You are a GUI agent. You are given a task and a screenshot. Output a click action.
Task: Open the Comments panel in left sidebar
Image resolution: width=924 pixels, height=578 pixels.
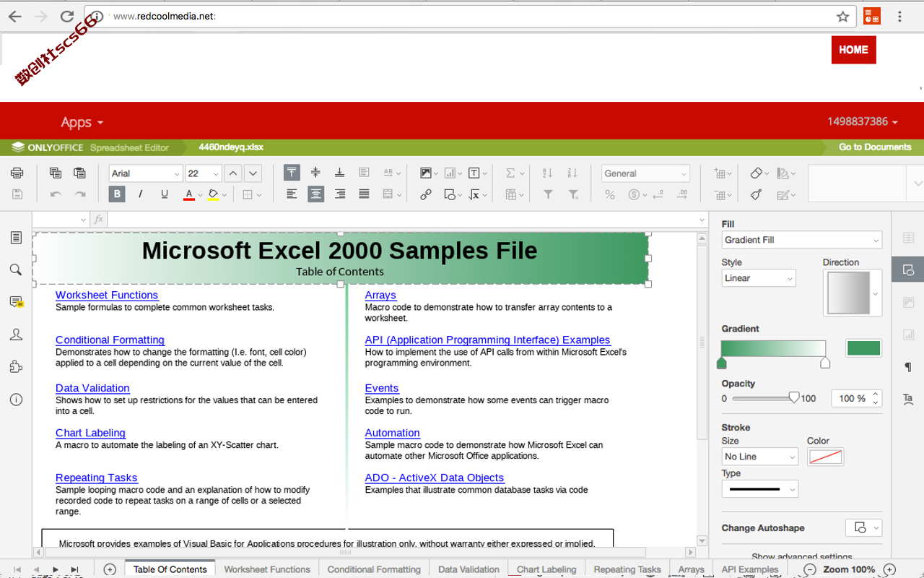16,302
